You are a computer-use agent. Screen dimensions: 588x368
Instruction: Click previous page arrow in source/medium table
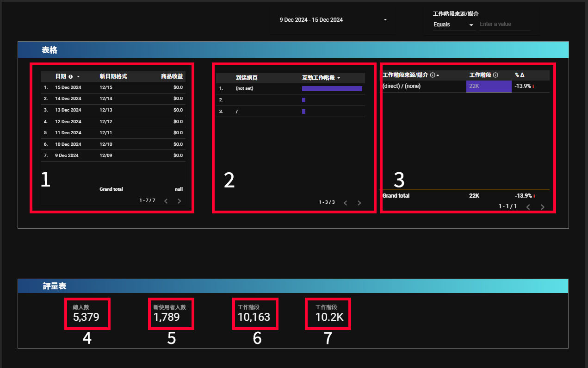(x=528, y=207)
